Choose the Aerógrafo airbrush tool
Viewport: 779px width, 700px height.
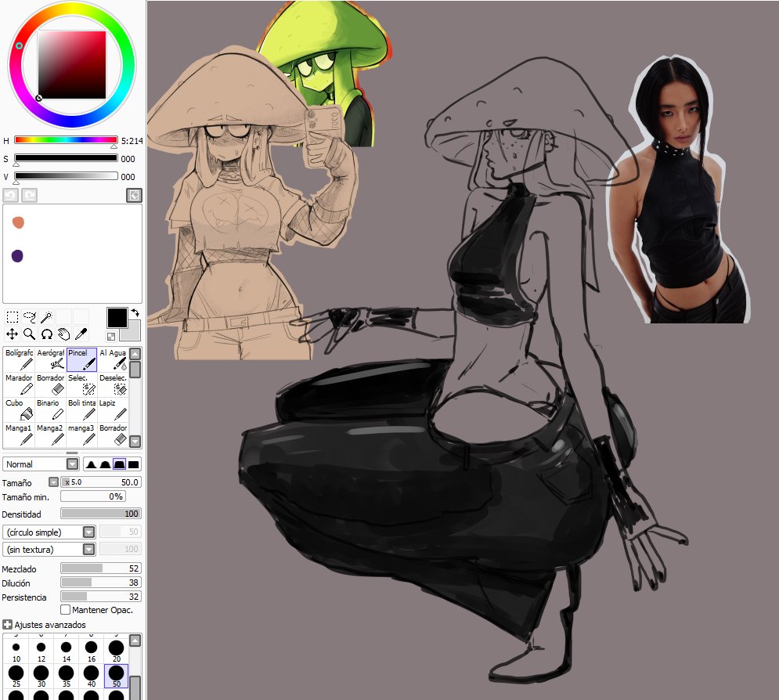pyautogui.click(x=50, y=359)
